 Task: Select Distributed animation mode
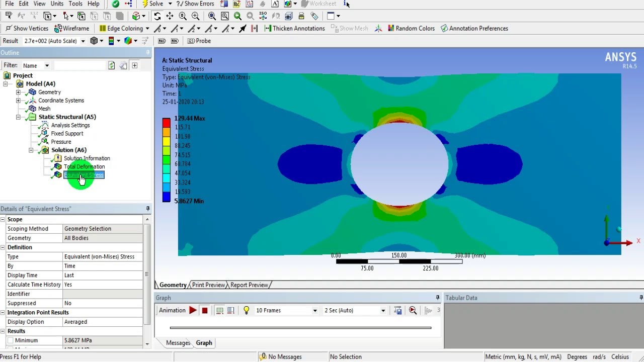pyautogui.click(x=219, y=311)
